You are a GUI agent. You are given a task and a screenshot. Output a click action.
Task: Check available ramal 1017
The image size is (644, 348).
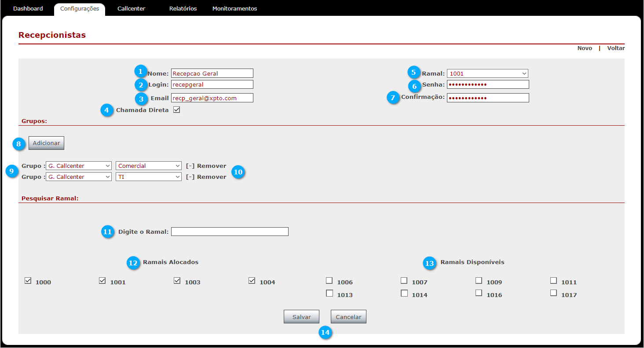(x=553, y=293)
